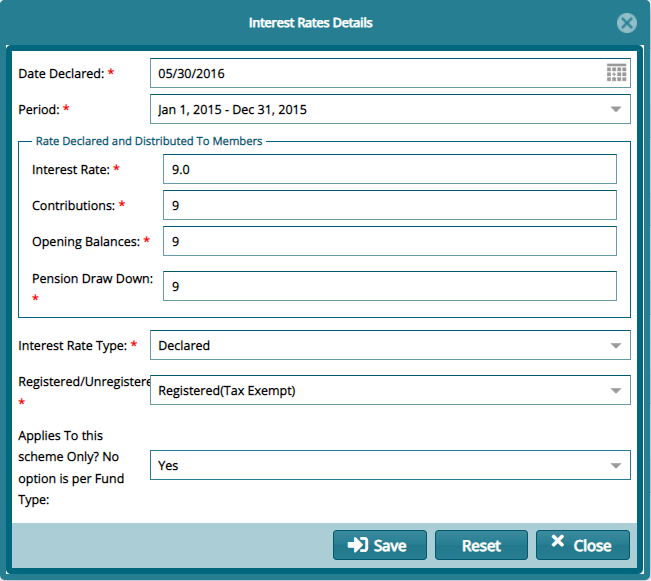The width and height of the screenshot is (651, 581).
Task: Click the Opening Balances input box
Action: point(389,242)
